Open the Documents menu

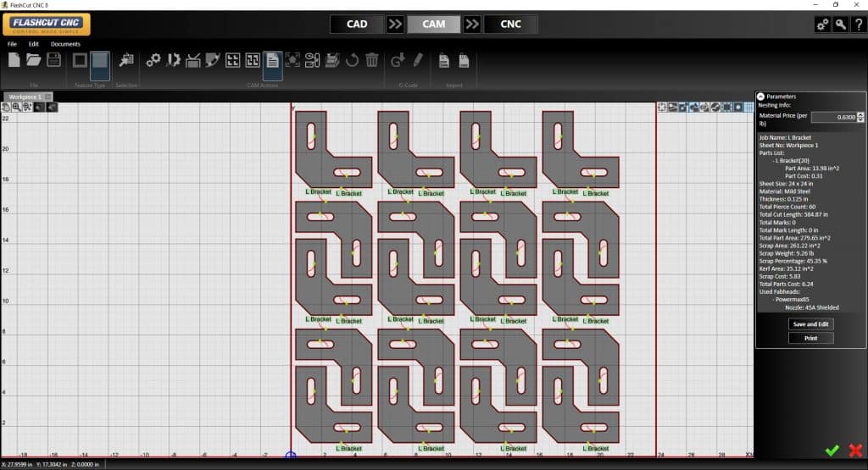[65, 44]
